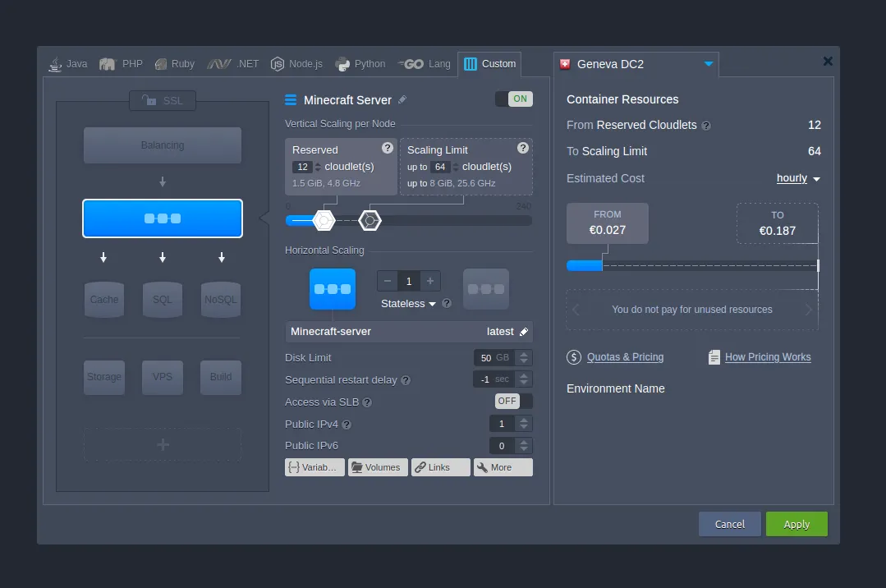Image resolution: width=886 pixels, height=588 pixels.
Task: Enable the Access via SLB toggle
Action: click(x=513, y=402)
